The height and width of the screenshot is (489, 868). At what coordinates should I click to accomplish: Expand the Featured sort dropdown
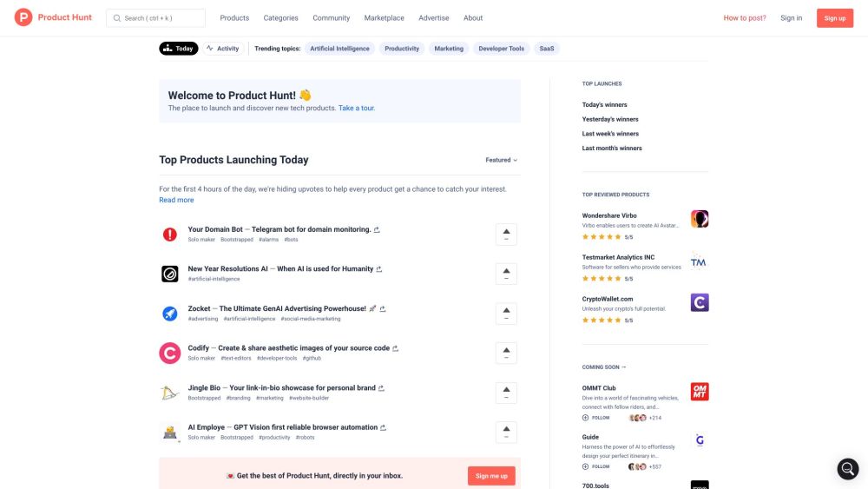(x=501, y=160)
